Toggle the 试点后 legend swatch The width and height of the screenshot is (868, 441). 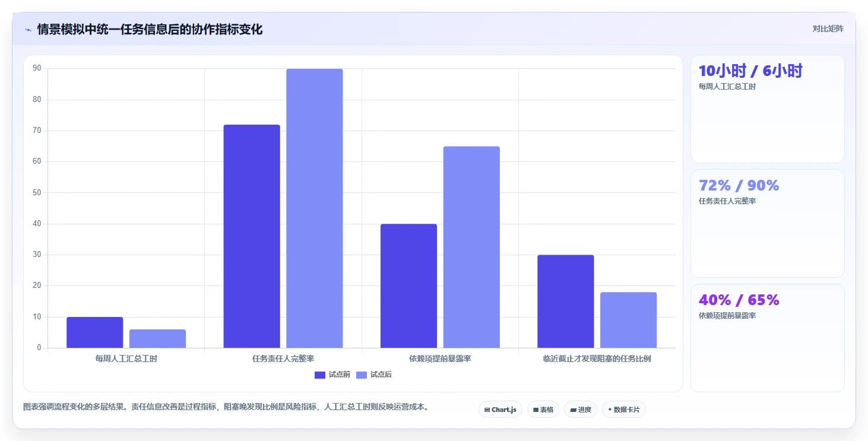coord(362,375)
